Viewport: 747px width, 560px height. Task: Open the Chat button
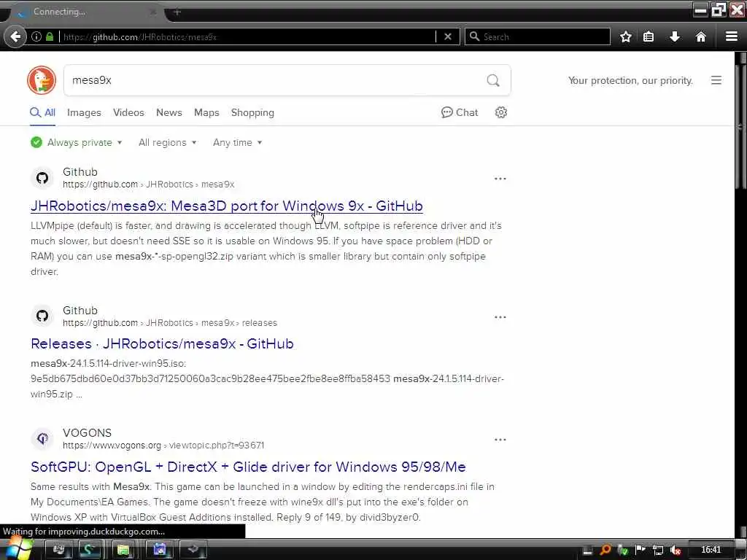tap(460, 112)
